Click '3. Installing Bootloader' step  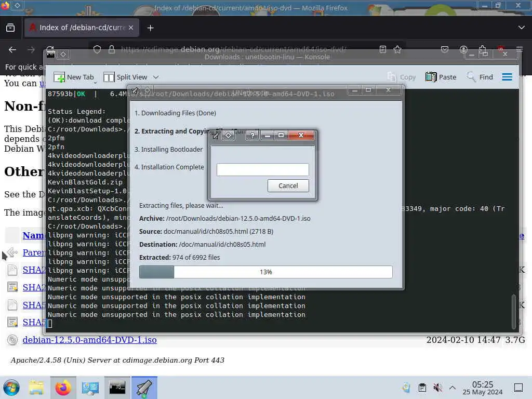pyautogui.click(x=169, y=149)
